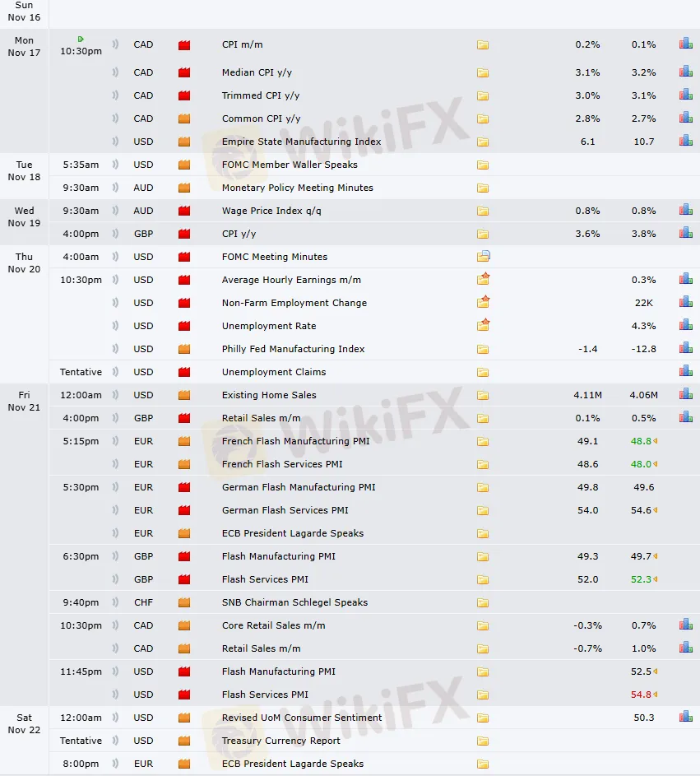Open the detail folder for CAD CPI m/m
Image resolution: width=700 pixels, height=776 pixels.
pyautogui.click(x=483, y=45)
